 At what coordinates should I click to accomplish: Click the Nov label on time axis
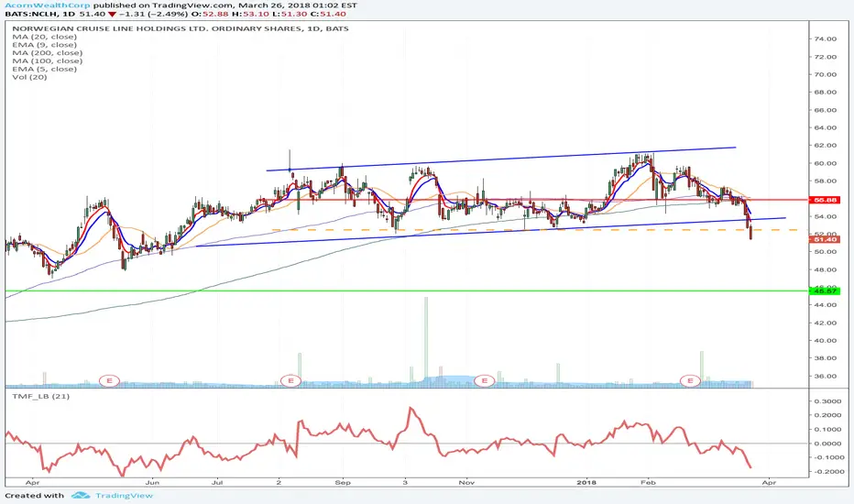coord(466,482)
